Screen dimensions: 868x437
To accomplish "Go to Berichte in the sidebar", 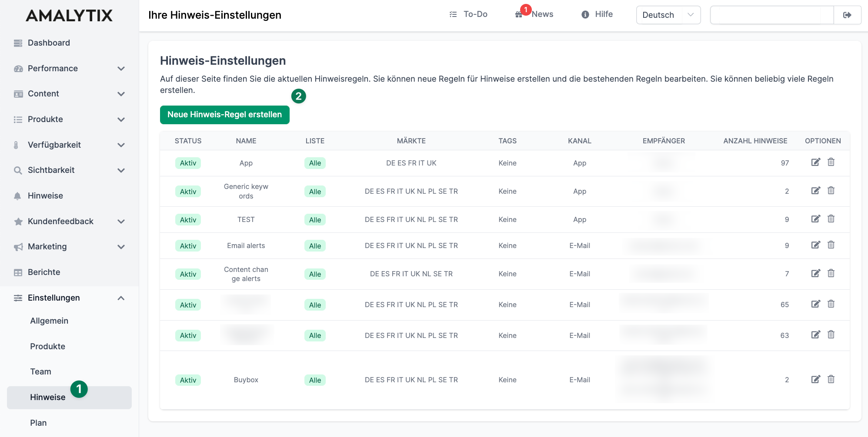I will (x=44, y=272).
